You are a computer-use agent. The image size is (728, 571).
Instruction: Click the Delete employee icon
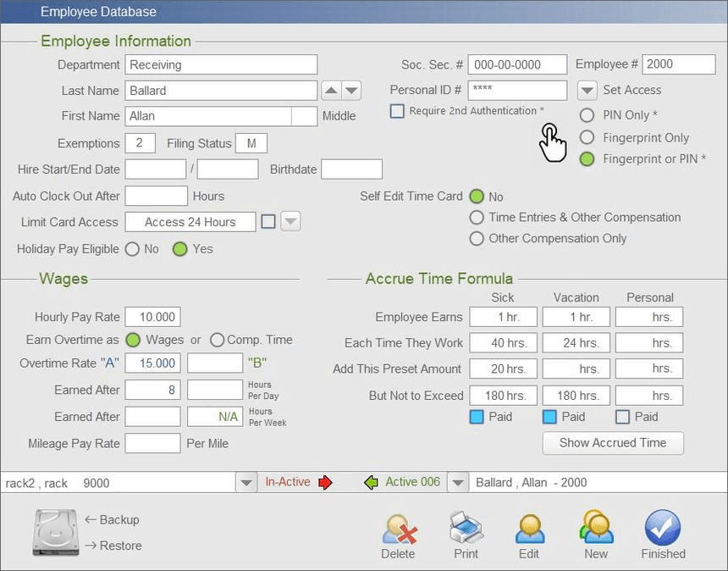[x=400, y=529]
